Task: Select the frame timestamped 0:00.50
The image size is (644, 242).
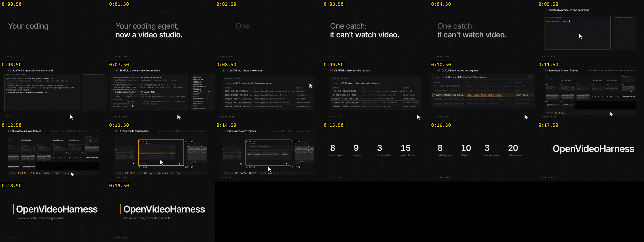Action: click(53, 30)
